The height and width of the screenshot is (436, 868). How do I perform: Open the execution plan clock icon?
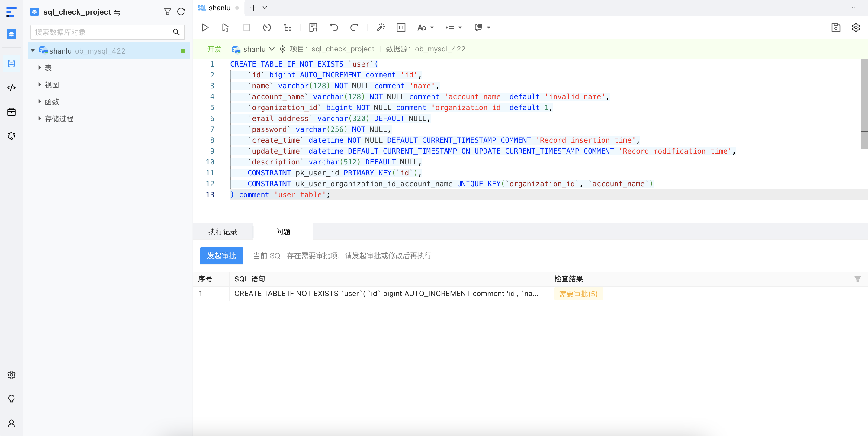pyautogui.click(x=267, y=27)
